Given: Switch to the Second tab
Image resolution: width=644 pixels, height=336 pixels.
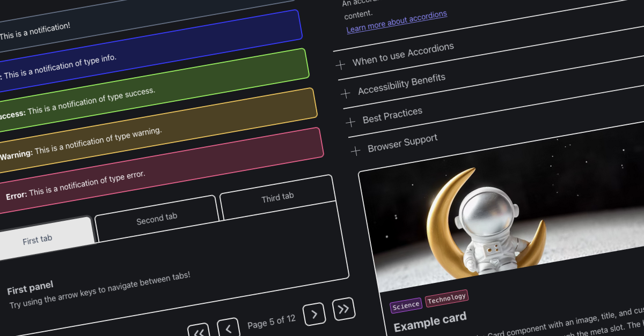Looking at the screenshot, I should (x=157, y=219).
